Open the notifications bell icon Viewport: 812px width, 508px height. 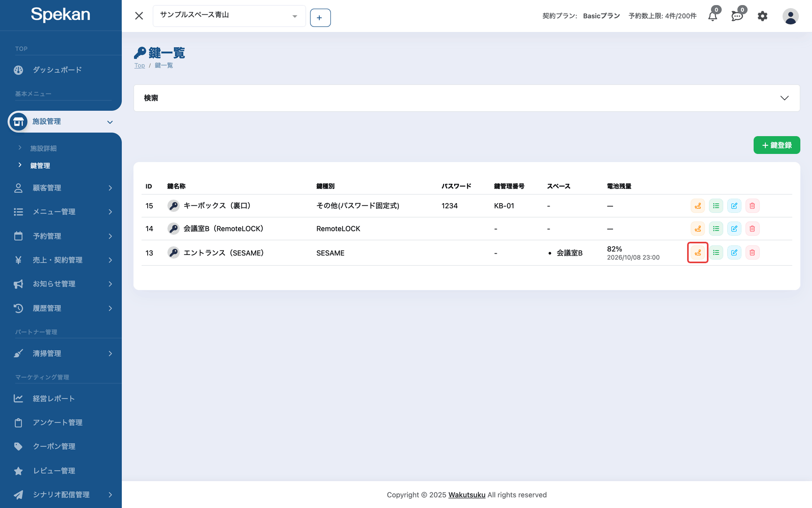pos(713,16)
